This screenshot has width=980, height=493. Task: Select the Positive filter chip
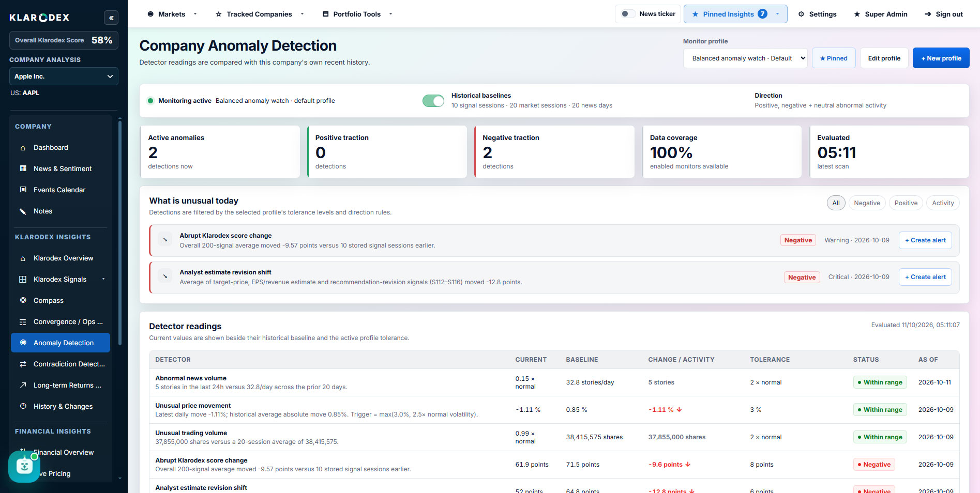pyautogui.click(x=906, y=203)
